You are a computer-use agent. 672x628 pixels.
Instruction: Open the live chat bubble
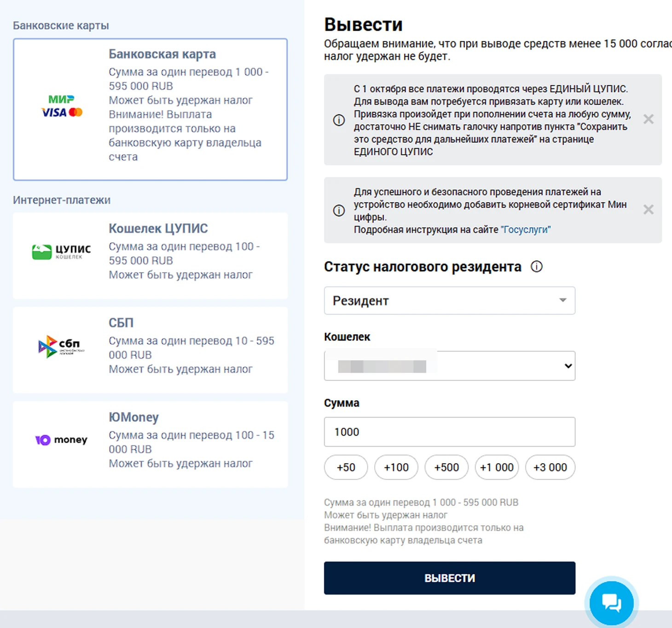pyautogui.click(x=612, y=603)
